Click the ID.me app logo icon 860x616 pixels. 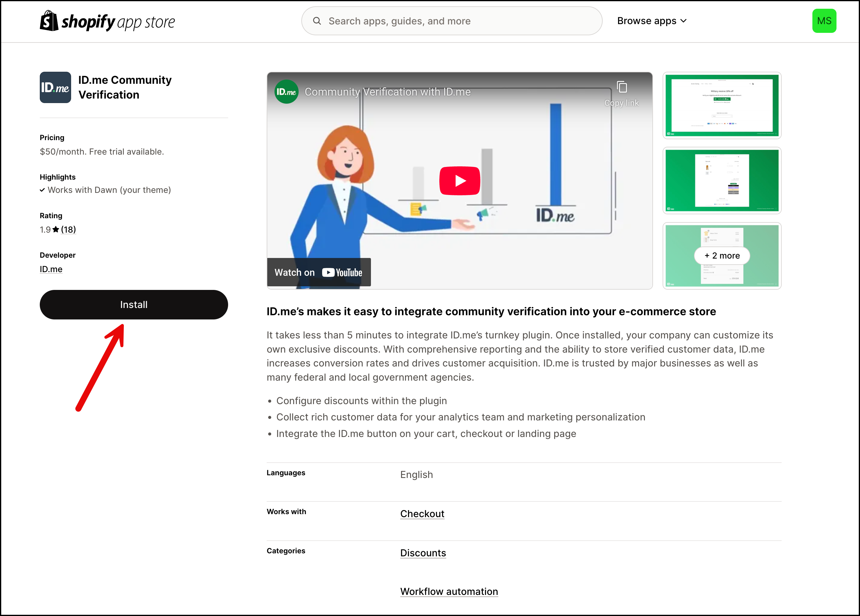pyautogui.click(x=55, y=87)
